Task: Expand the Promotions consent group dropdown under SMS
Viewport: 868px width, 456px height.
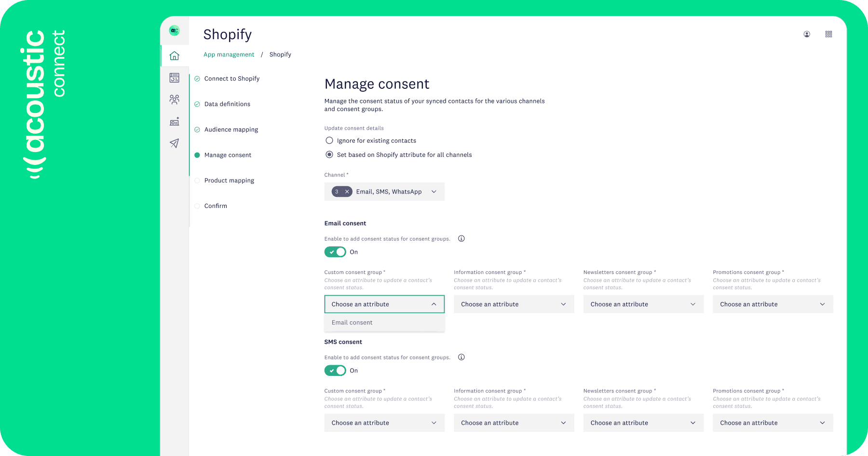Action: click(772, 423)
